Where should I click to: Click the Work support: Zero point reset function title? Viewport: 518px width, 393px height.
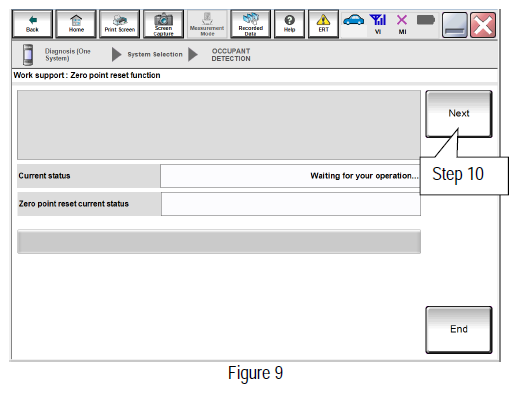(87, 75)
